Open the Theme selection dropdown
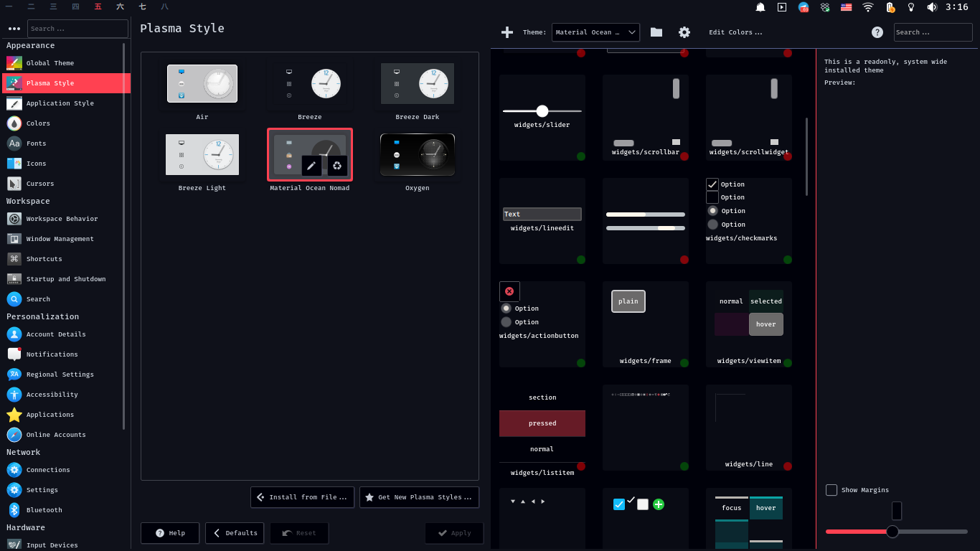The height and width of the screenshot is (551, 980). (595, 32)
